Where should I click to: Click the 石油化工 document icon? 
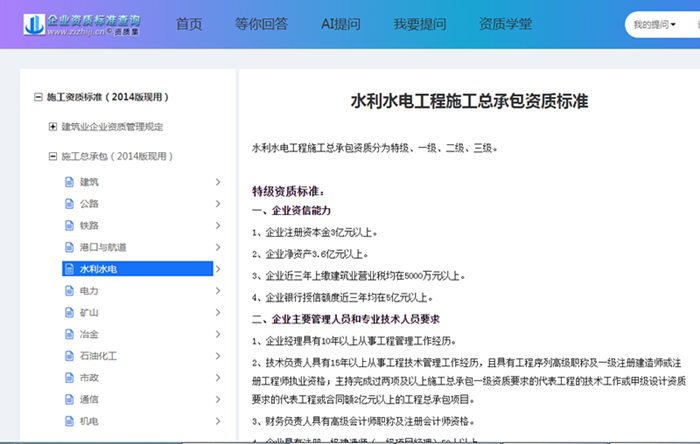click(69, 356)
